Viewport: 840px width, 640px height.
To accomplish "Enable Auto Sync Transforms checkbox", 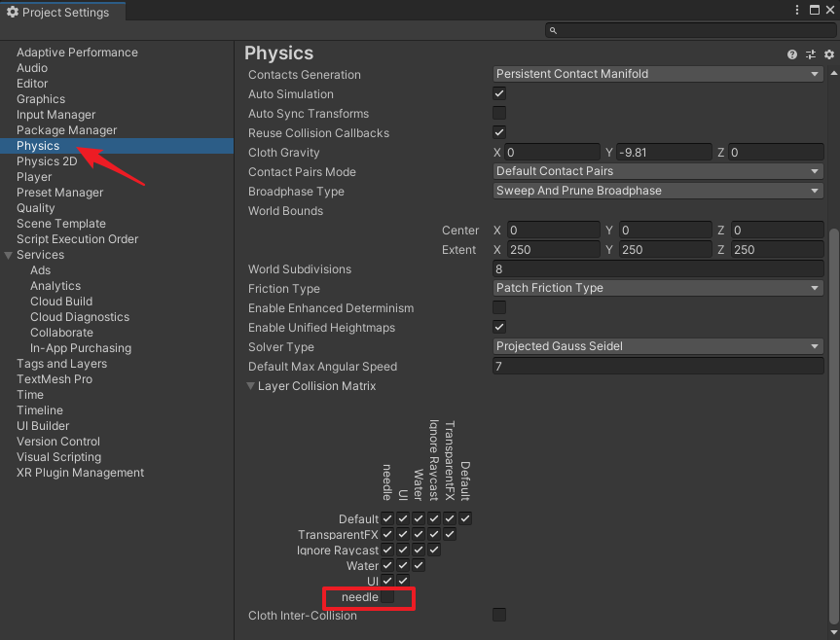I will click(499, 113).
